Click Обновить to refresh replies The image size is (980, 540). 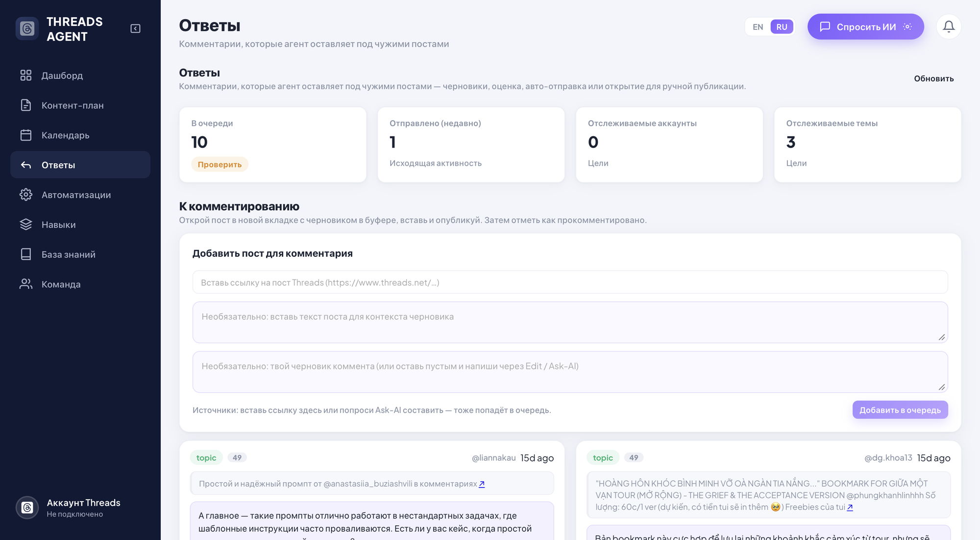tap(933, 78)
